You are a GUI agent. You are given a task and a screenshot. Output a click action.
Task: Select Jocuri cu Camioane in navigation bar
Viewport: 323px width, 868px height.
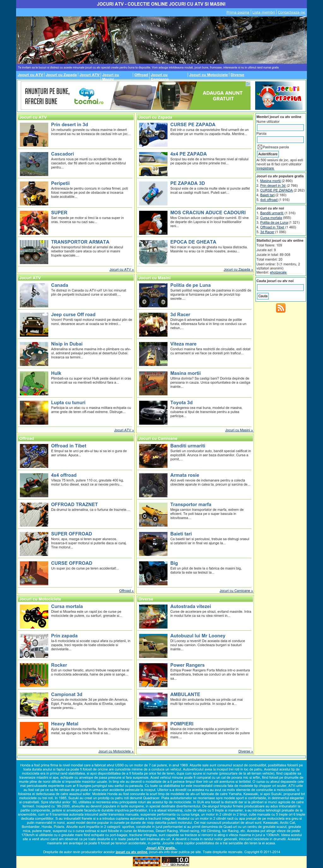pyautogui.click(x=160, y=77)
